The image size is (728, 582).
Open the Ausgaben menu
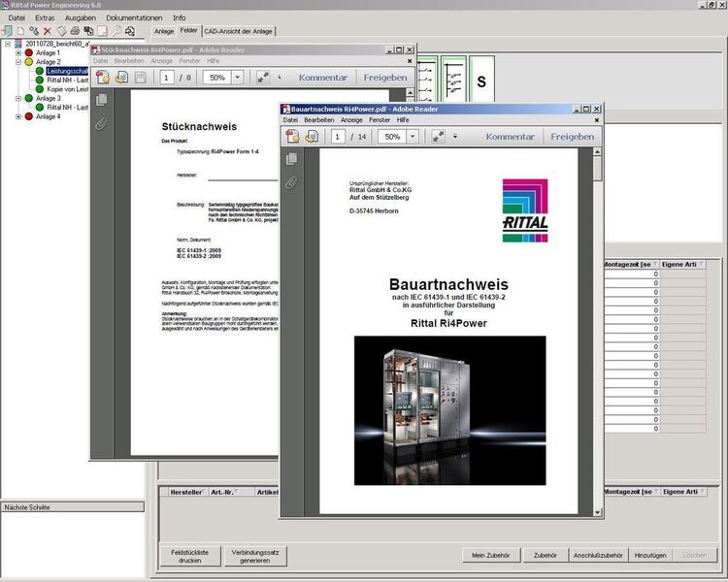(x=81, y=18)
